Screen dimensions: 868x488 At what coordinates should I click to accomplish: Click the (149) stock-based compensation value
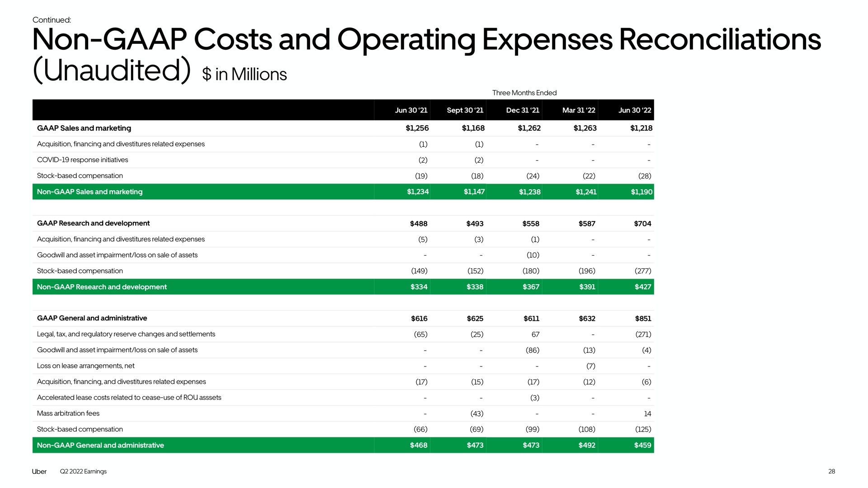tap(419, 271)
